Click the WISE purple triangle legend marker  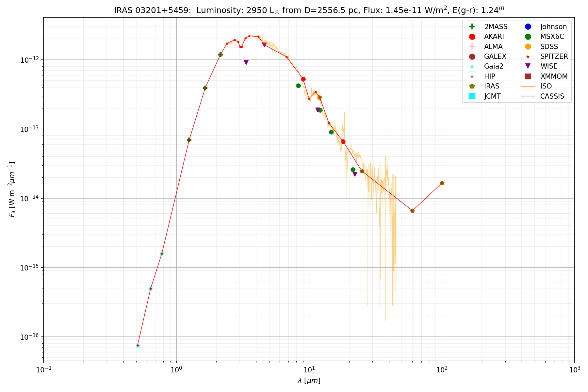click(x=528, y=66)
